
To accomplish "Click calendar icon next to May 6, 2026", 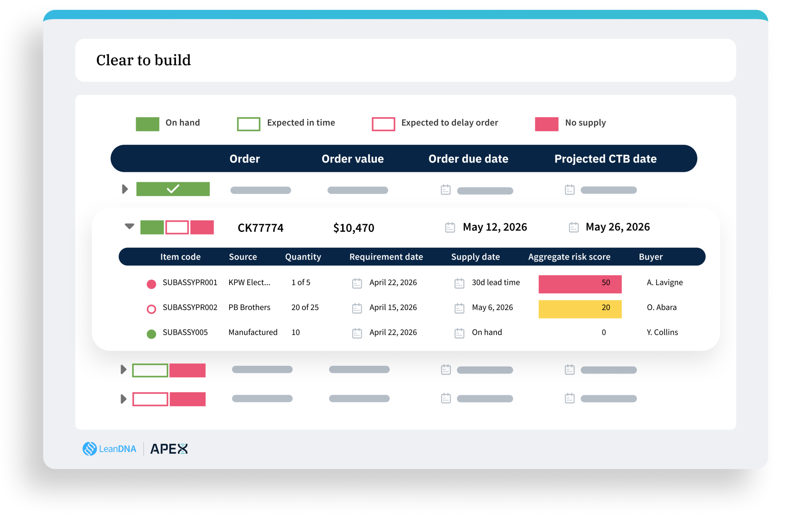I will point(459,308).
